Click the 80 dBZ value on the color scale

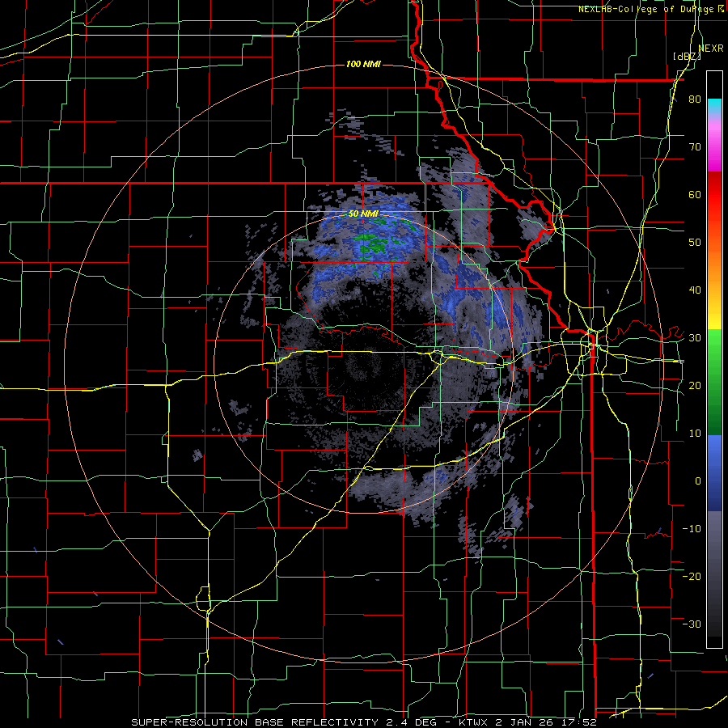pos(695,99)
